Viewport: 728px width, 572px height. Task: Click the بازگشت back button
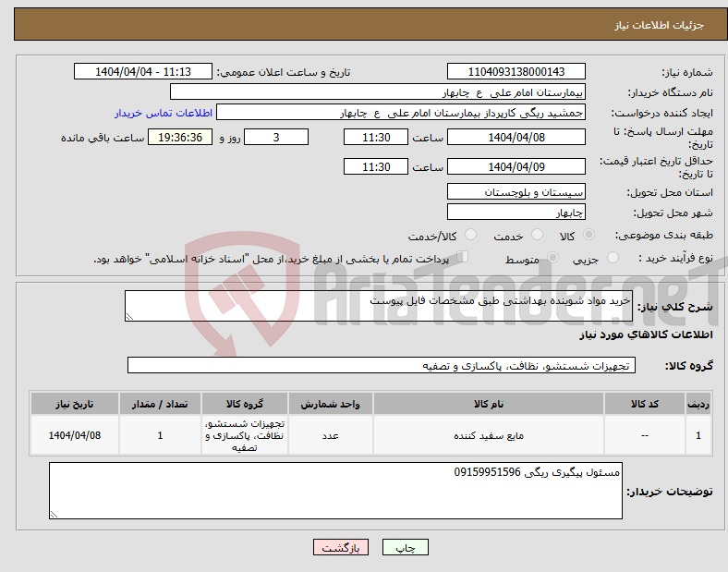tap(341, 547)
